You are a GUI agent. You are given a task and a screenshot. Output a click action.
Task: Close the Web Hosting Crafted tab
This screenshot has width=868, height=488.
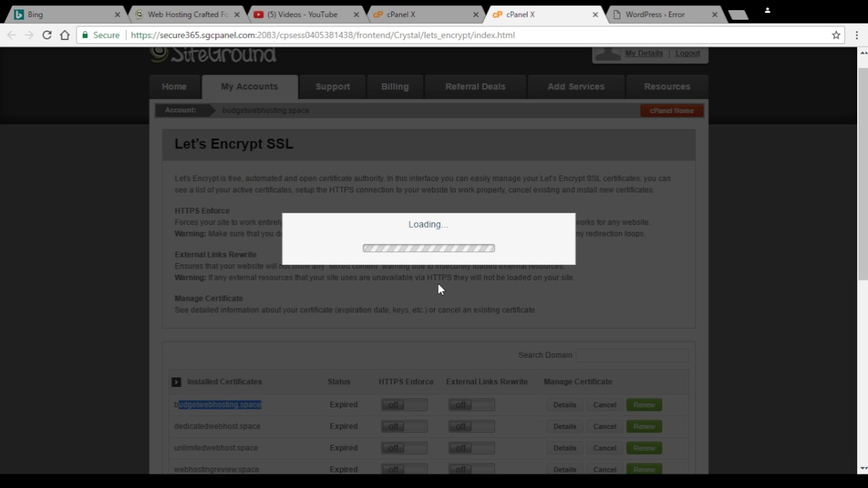point(237,14)
